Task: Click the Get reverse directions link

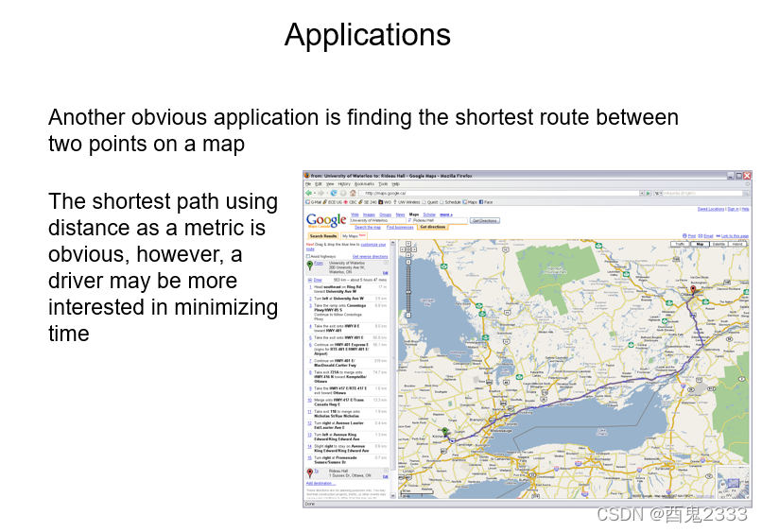Action: 371,256
